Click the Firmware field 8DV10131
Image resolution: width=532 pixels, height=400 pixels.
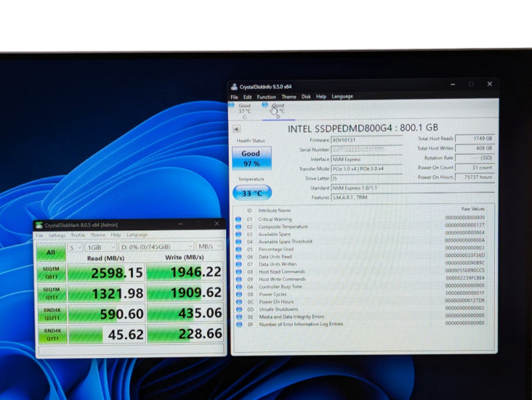coord(366,140)
